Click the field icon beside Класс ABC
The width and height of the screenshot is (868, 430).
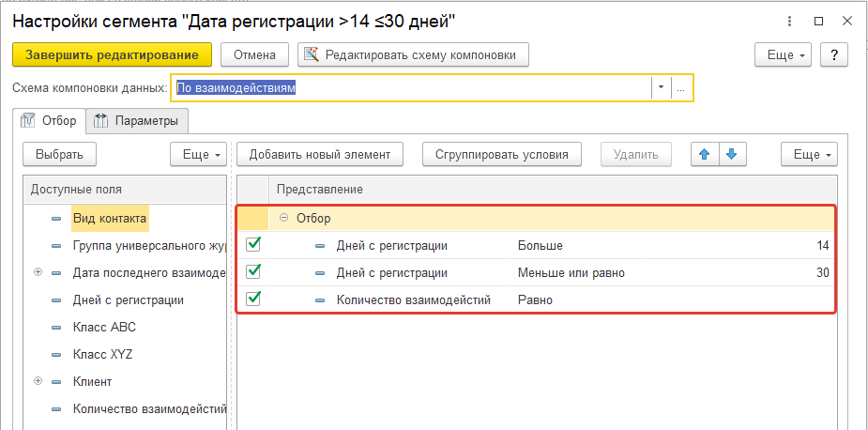click(56, 328)
